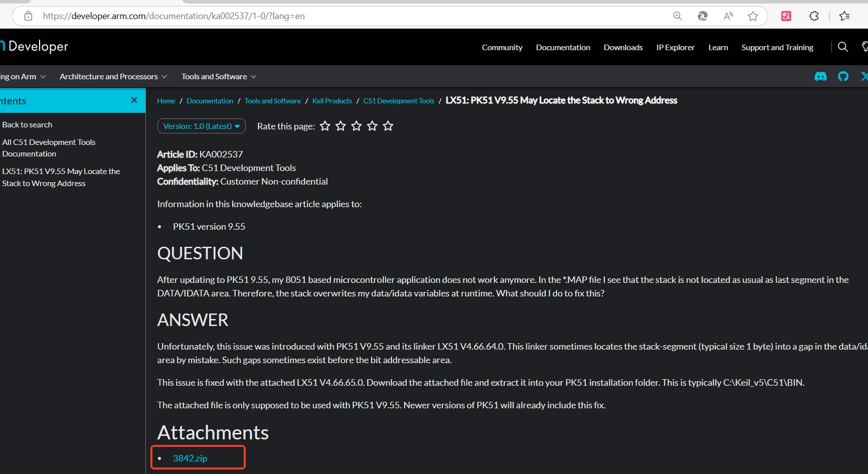Close the contents sidebar panel
The image size is (868, 474).
coord(134,100)
